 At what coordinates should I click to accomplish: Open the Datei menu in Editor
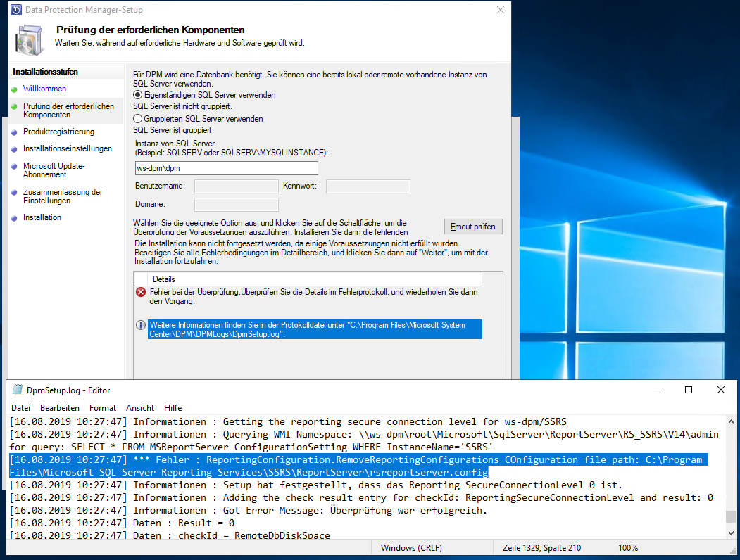20,408
